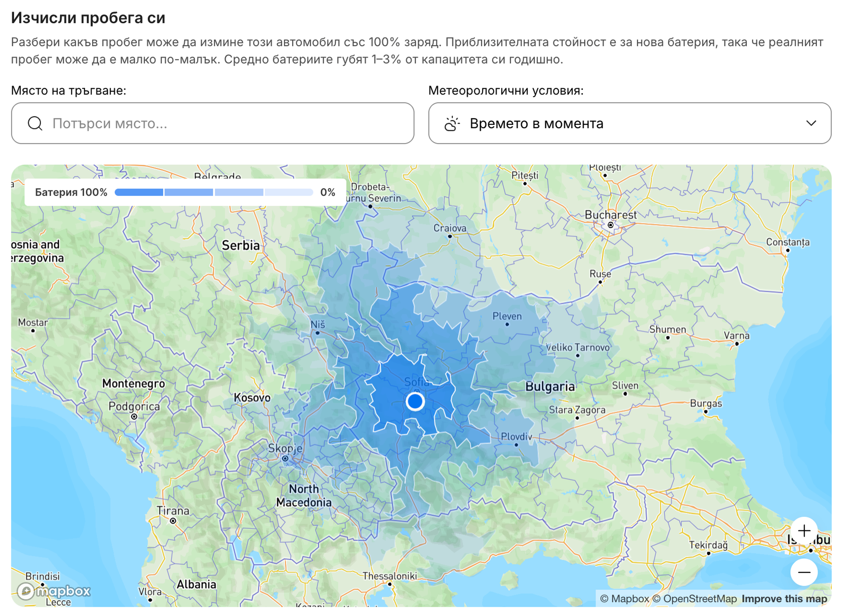Click the 'Improve this map' link
Image resolution: width=843 pixels, height=616 pixels.
(x=784, y=599)
